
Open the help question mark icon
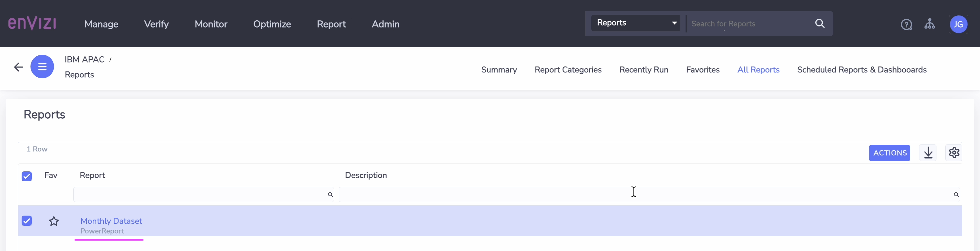pos(906,24)
